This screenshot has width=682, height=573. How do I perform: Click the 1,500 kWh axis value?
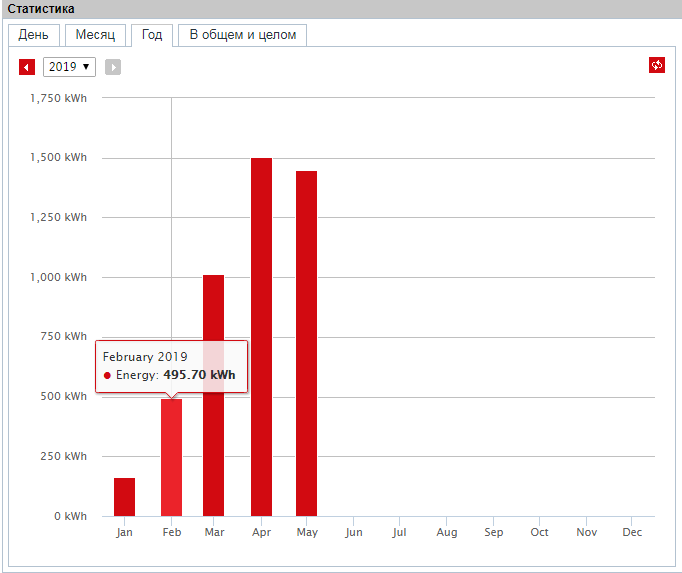point(58,157)
